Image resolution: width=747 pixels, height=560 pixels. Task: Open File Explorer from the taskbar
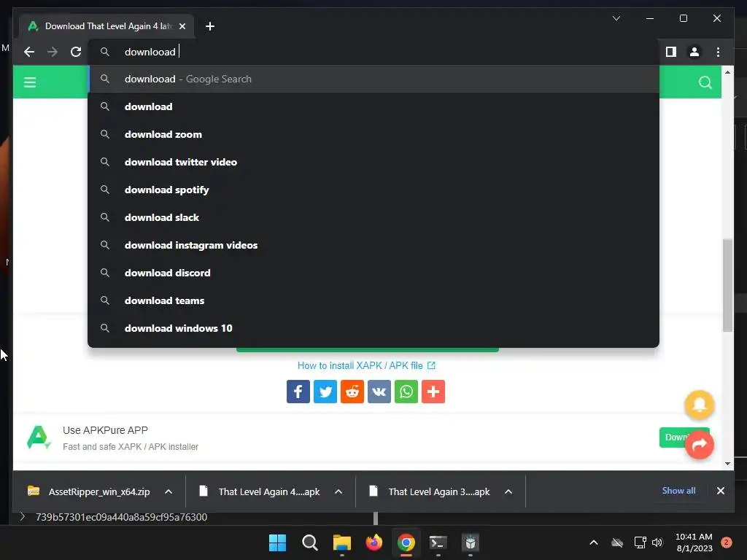[x=341, y=542]
